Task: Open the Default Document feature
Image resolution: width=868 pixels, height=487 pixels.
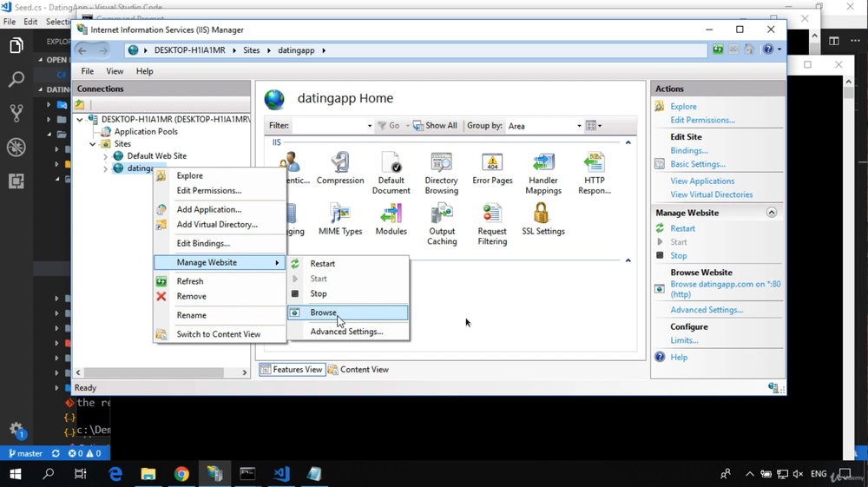Action: [x=391, y=173]
